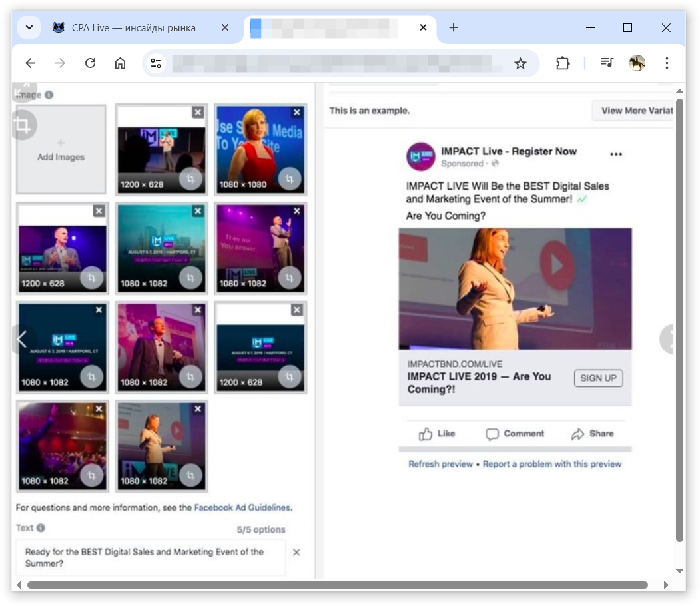Select the teal city skyline thumbnail

point(162,248)
